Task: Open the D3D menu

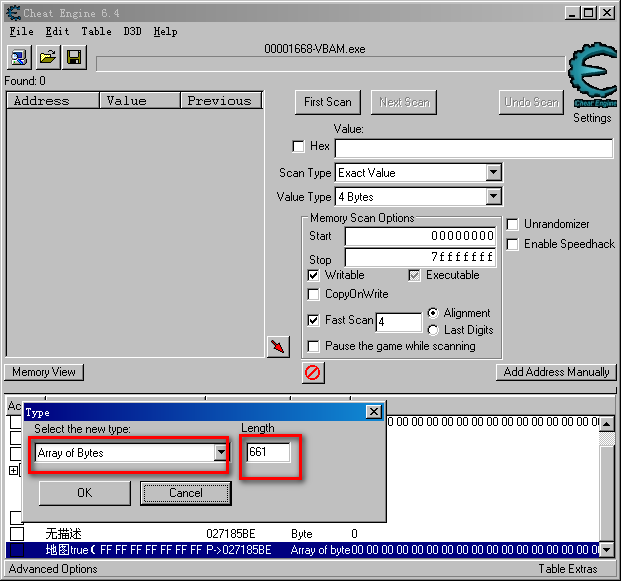Action: 132,31
